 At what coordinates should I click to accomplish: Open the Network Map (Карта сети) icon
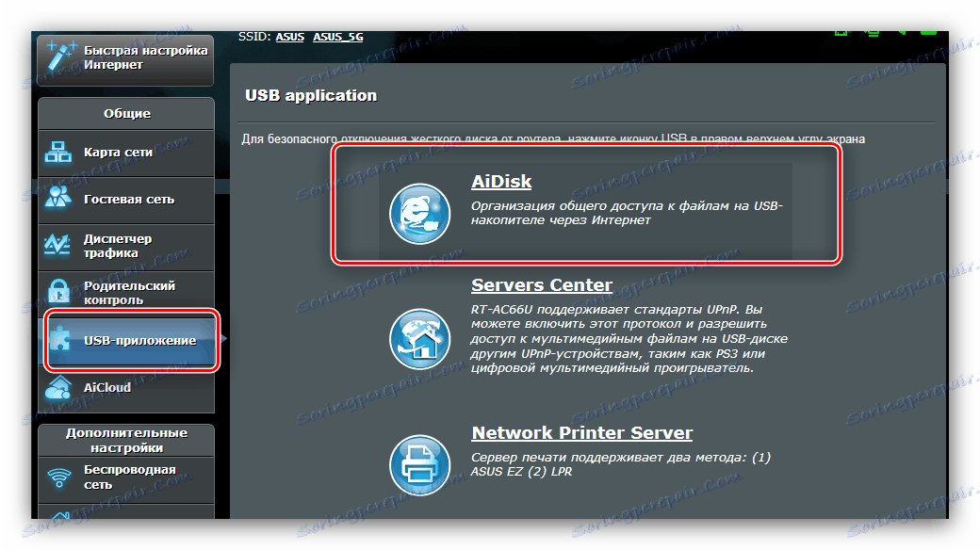(58, 151)
